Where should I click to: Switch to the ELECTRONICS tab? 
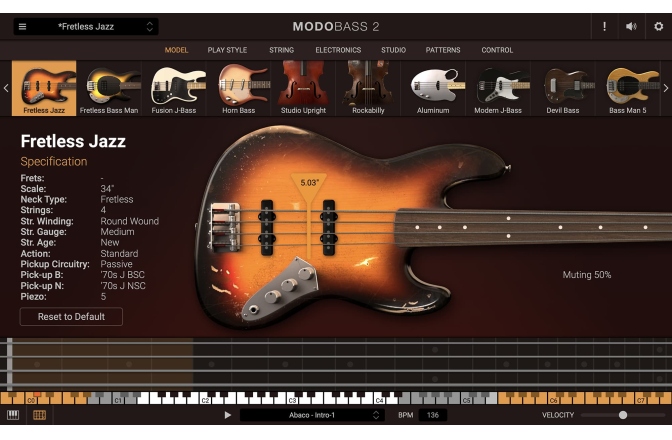click(x=338, y=50)
